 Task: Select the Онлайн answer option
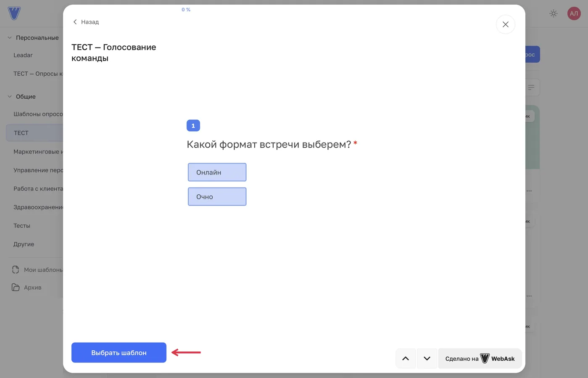coord(217,172)
